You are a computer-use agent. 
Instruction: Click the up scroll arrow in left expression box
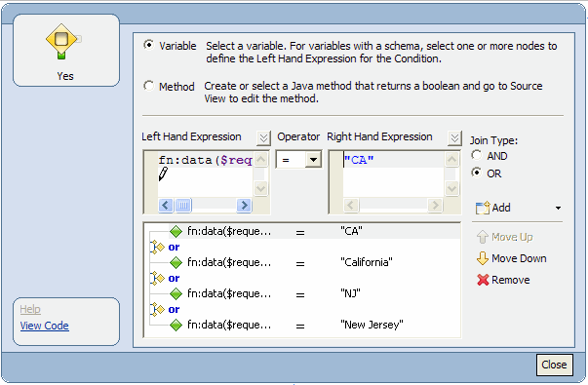point(261,159)
